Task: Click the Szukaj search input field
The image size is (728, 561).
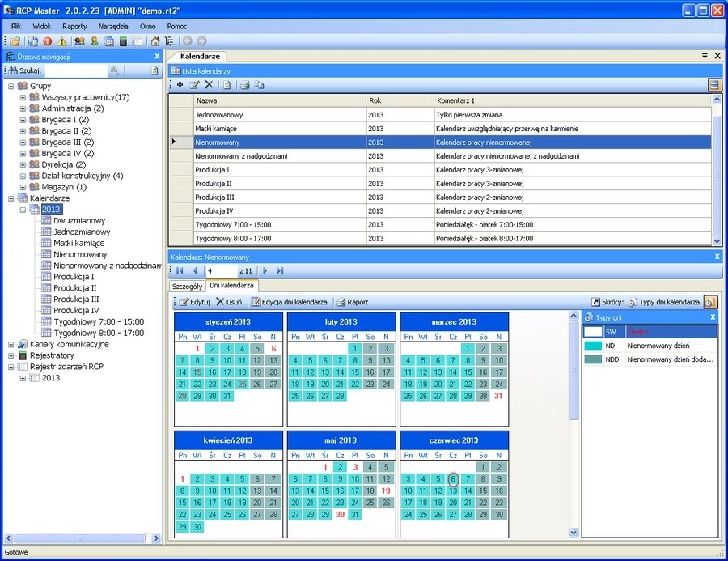Action: click(x=76, y=70)
